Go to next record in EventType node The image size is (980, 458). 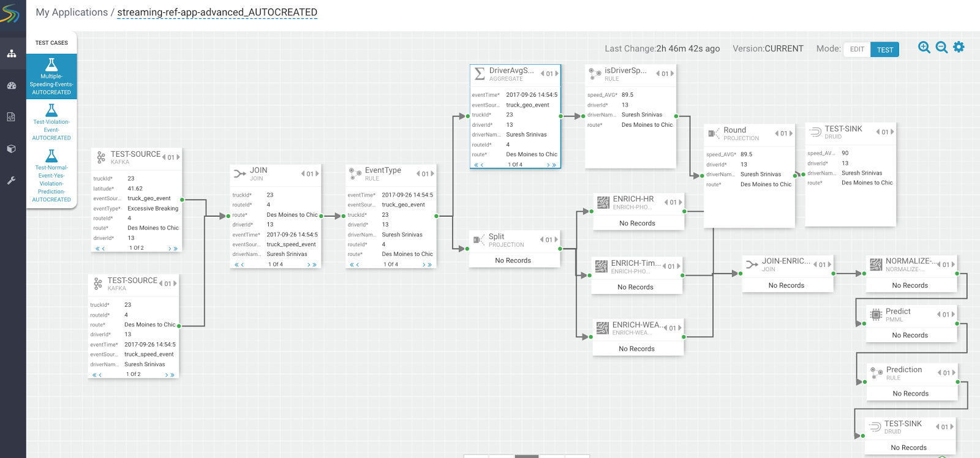click(424, 265)
